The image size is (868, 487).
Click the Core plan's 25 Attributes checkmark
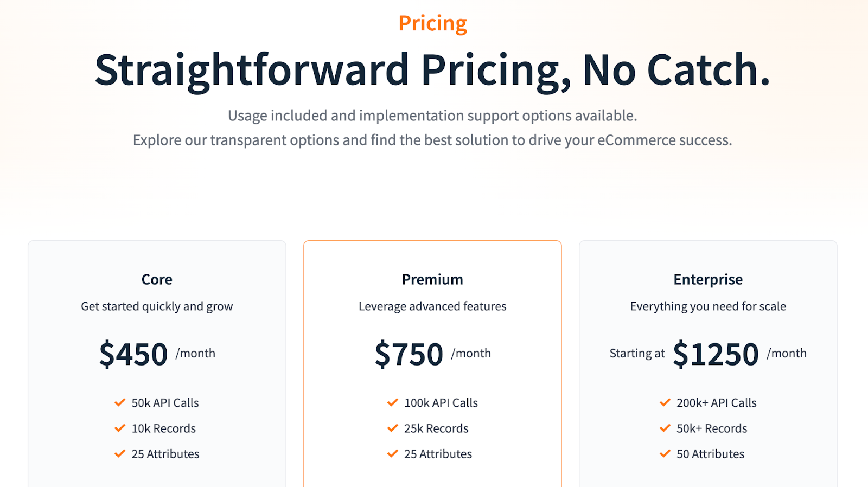click(120, 453)
